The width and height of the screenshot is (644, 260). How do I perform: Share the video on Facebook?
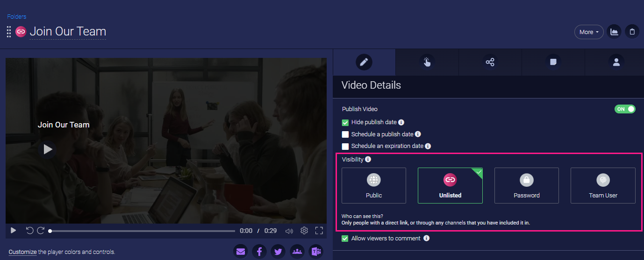point(259,252)
